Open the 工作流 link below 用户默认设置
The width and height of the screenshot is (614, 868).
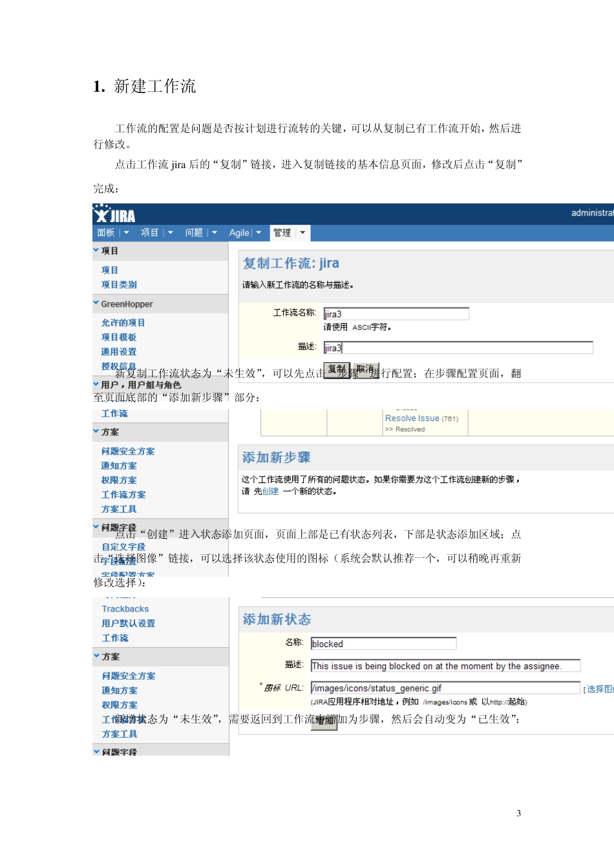[115, 638]
